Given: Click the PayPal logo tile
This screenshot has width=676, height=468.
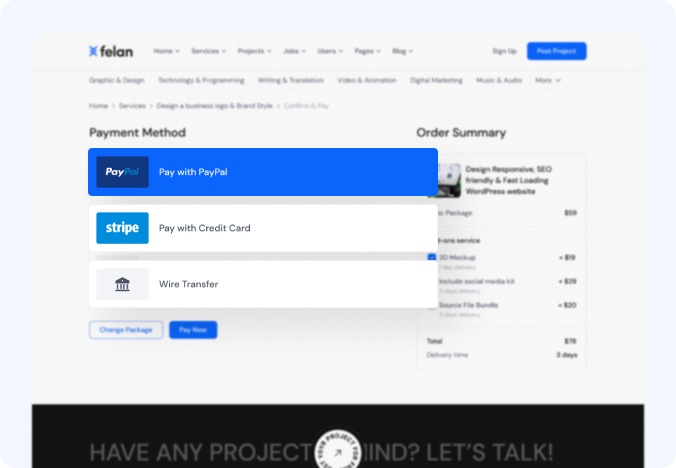Looking at the screenshot, I should pos(122,172).
